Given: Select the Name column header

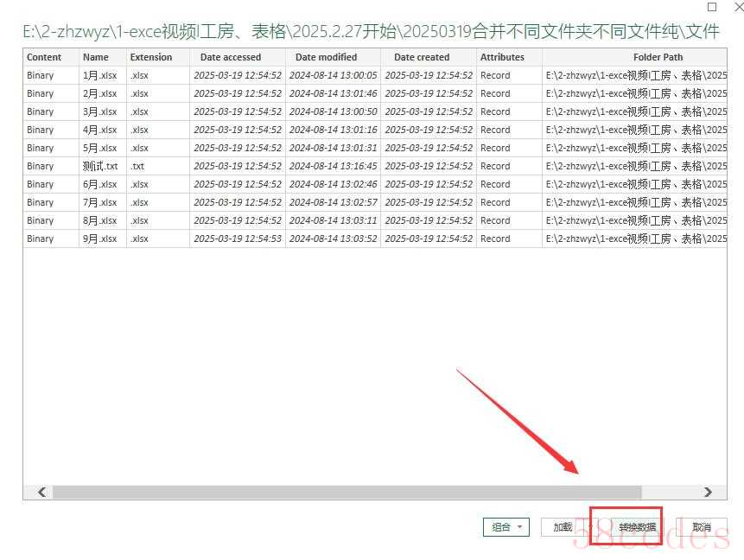Looking at the screenshot, I should (96, 57).
